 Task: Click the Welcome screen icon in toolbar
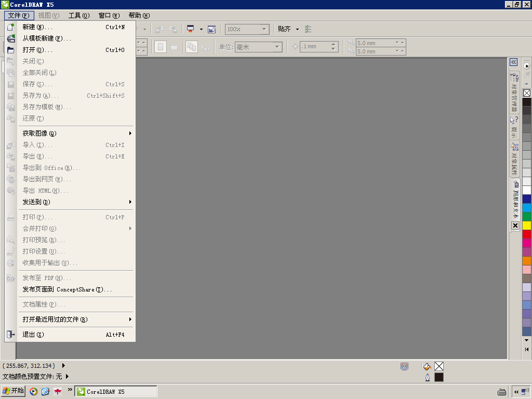[212, 29]
